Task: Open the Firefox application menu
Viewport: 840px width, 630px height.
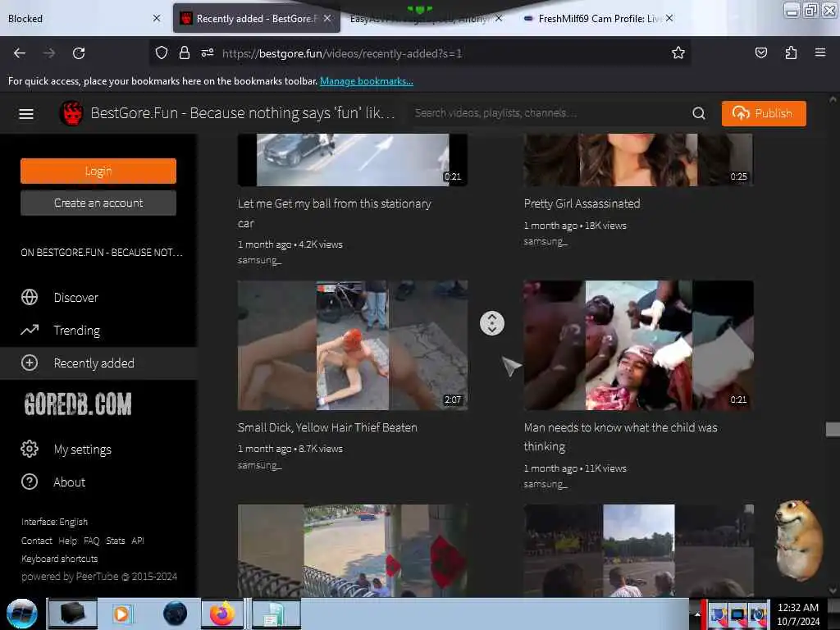Action: 820,52
